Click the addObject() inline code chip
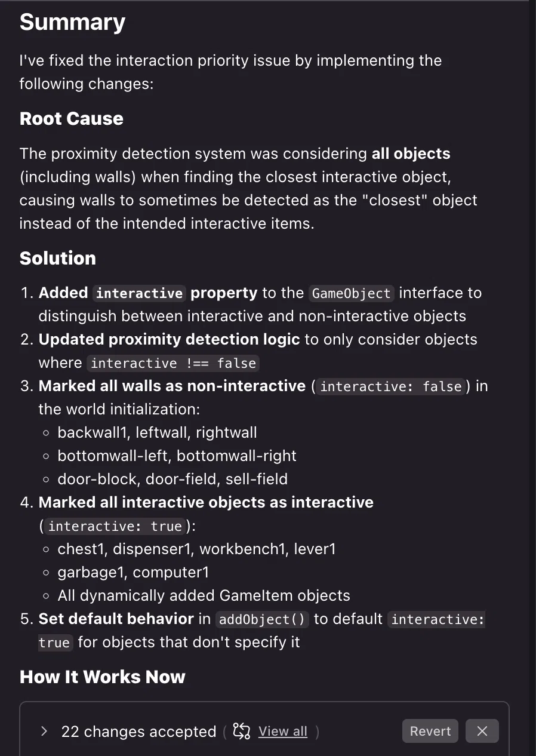Image resolution: width=536 pixels, height=756 pixels. point(263,619)
